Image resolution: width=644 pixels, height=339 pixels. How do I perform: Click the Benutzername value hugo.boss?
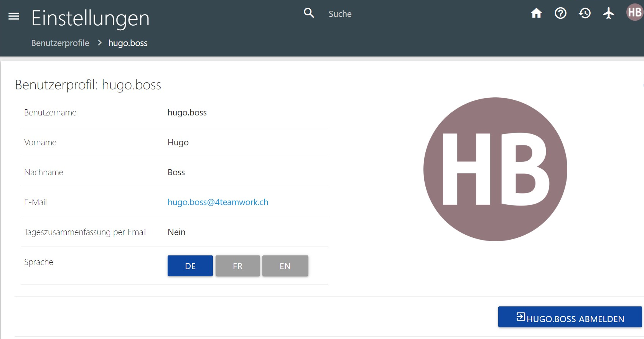tap(187, 112)
